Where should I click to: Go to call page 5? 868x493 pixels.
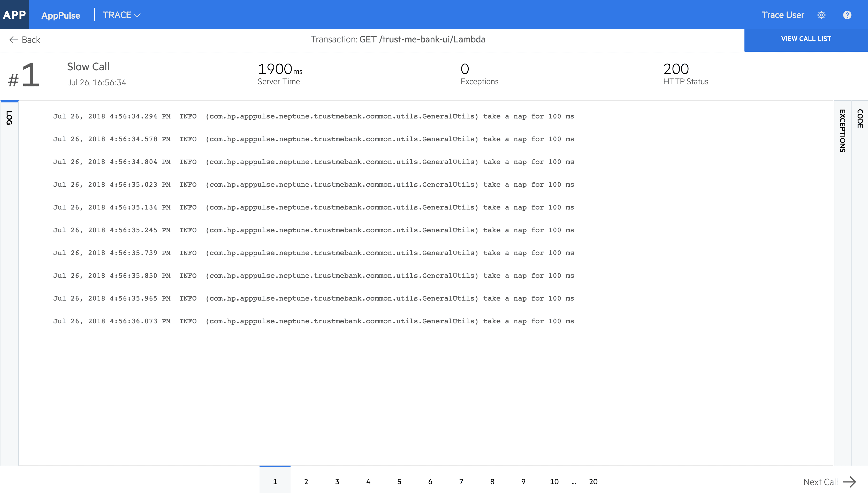click(x=399, y=481)
